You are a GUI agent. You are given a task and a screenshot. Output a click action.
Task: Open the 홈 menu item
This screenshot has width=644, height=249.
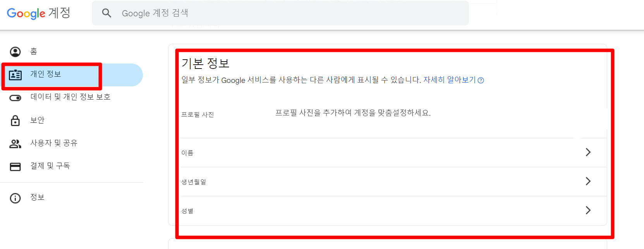72,52
